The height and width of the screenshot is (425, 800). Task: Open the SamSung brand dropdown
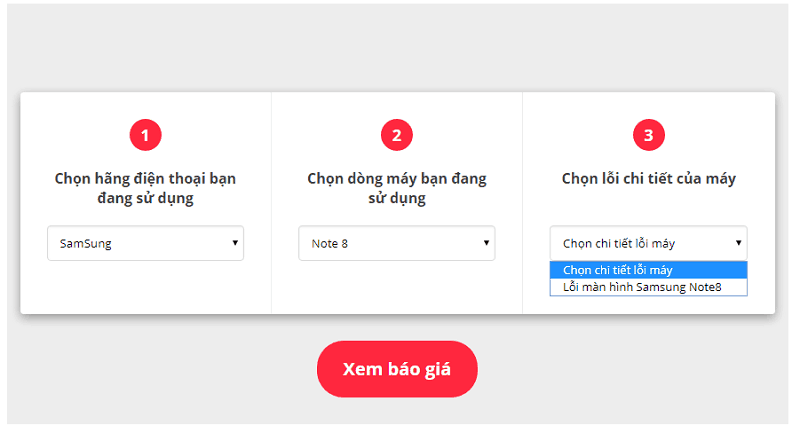point(145,243)
